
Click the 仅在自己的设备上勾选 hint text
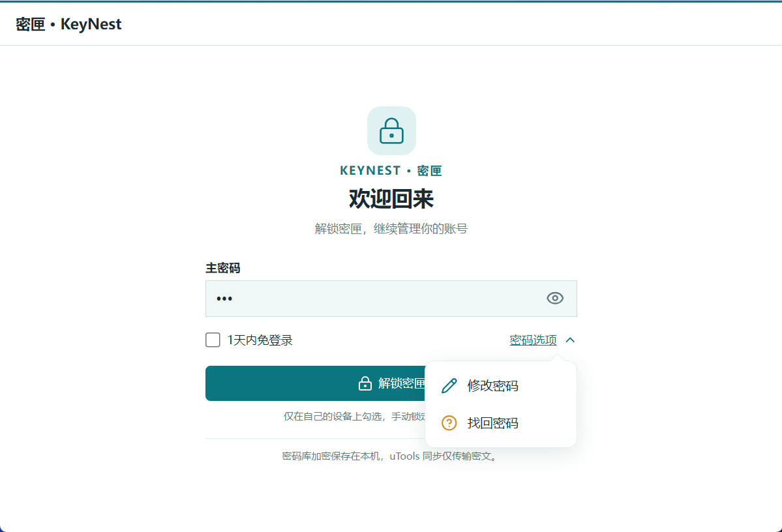click(354, 417)
